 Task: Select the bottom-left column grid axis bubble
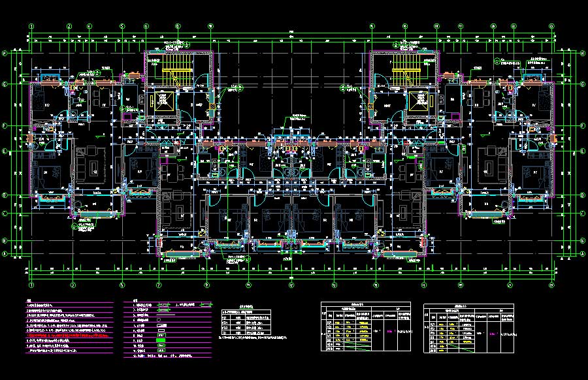pyautogui.click(x=31, y=285)
